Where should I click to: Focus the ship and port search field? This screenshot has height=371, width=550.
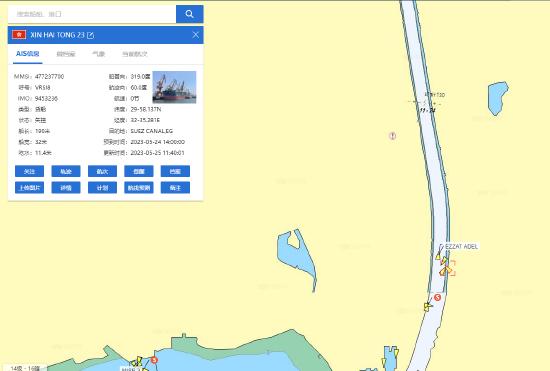[92, 14]
